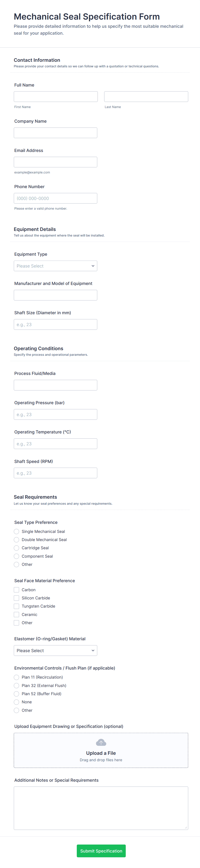Click the Submit Specification button
Viewport: 200px width, 868px height.
pyautogui.click(x=101, y=851)
